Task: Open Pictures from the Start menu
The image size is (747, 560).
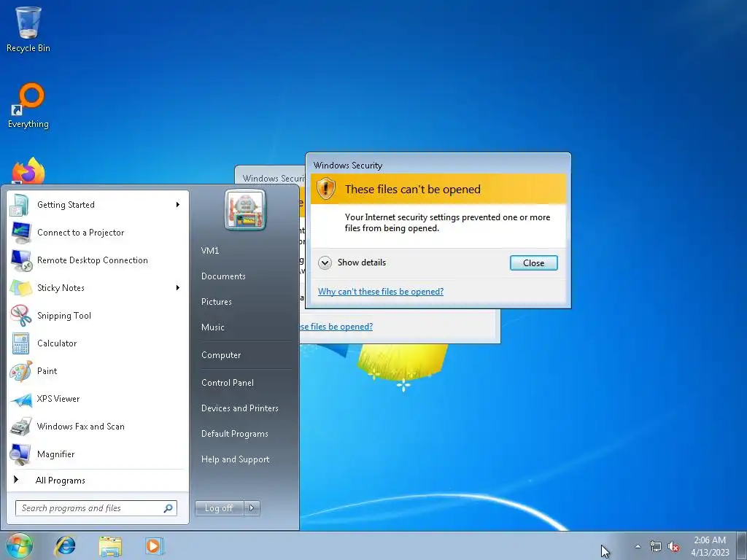Action: [217, 302]
